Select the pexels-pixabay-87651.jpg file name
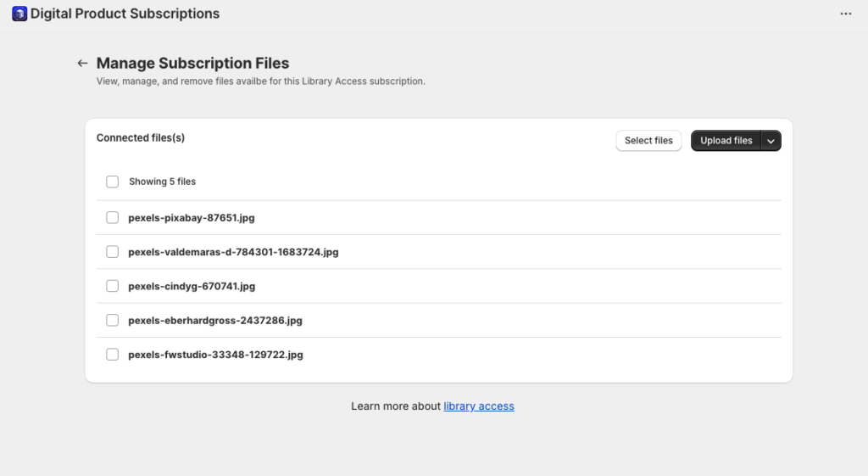The width and height of the screenshot is (868, 476). tap(192, 218)
